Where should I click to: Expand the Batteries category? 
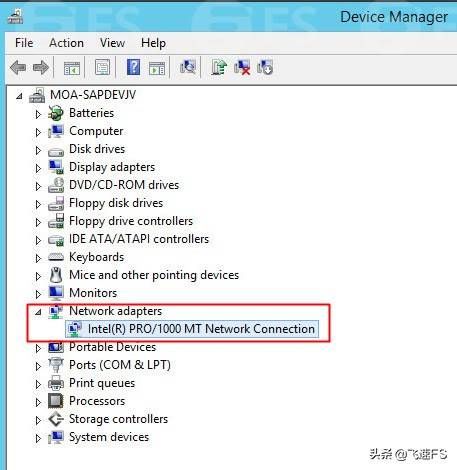(38, 114)
